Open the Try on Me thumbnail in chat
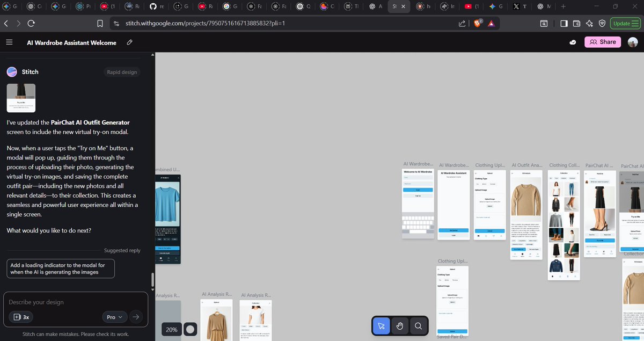This screenshot has height=341, width=644. point(21,98)
